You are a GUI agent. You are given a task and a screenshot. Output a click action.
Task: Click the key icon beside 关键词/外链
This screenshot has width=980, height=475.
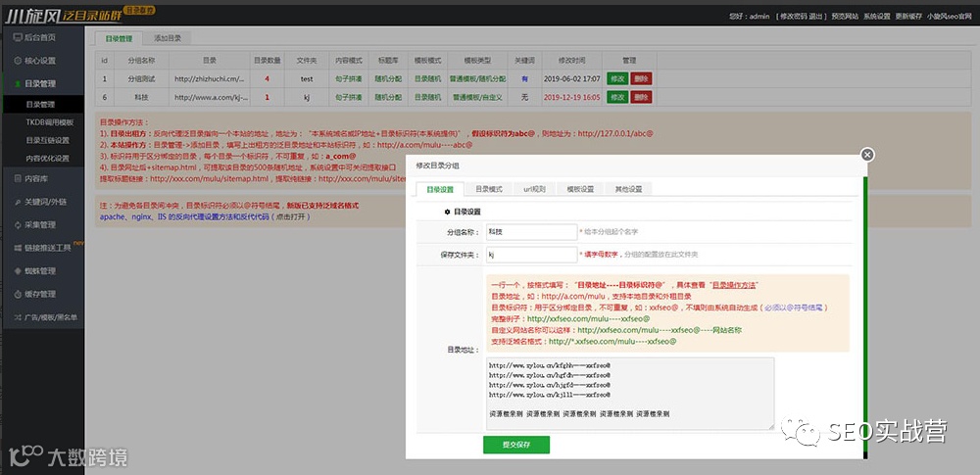click(x=18, y=202)
